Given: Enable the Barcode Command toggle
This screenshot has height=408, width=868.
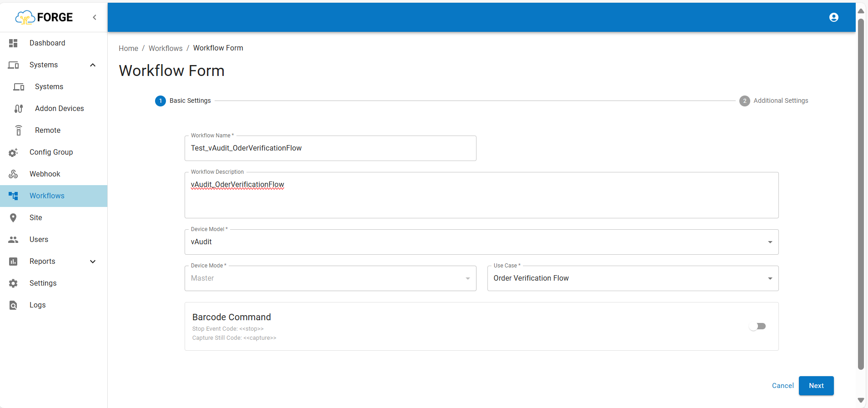Looking at the screenshot, I should tap(758, 326).
